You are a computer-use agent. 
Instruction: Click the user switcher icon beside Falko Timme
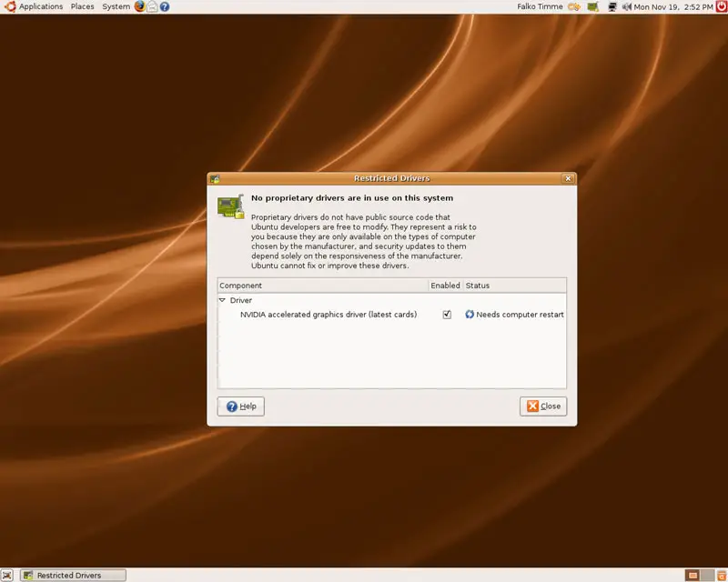coord(573,6)
